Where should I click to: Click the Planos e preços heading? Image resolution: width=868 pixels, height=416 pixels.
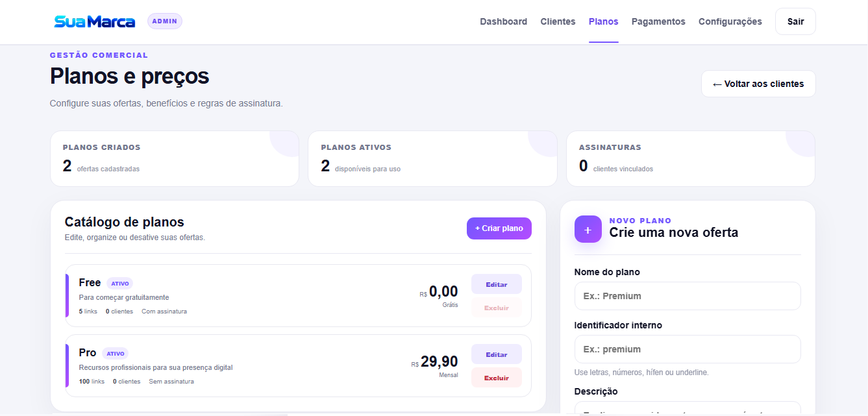pyautogui.click(x=130, y=77)
